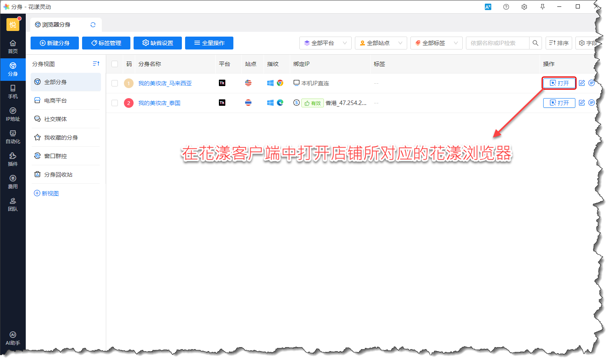Refresh the 浏览器分身 tab
This screenshot has width=612, height=364.
pyautogui.click(x=93, y=25)
